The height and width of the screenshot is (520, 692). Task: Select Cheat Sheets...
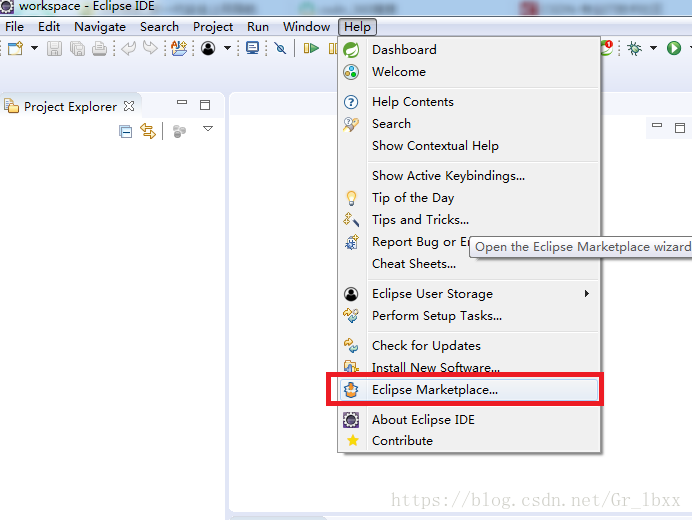coord(469,264)
